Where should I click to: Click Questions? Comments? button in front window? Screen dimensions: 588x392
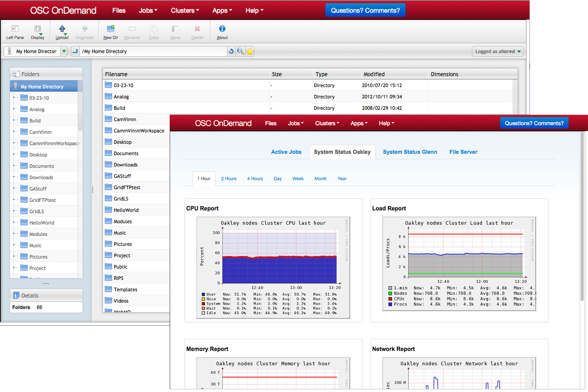[x=534, y=123]
